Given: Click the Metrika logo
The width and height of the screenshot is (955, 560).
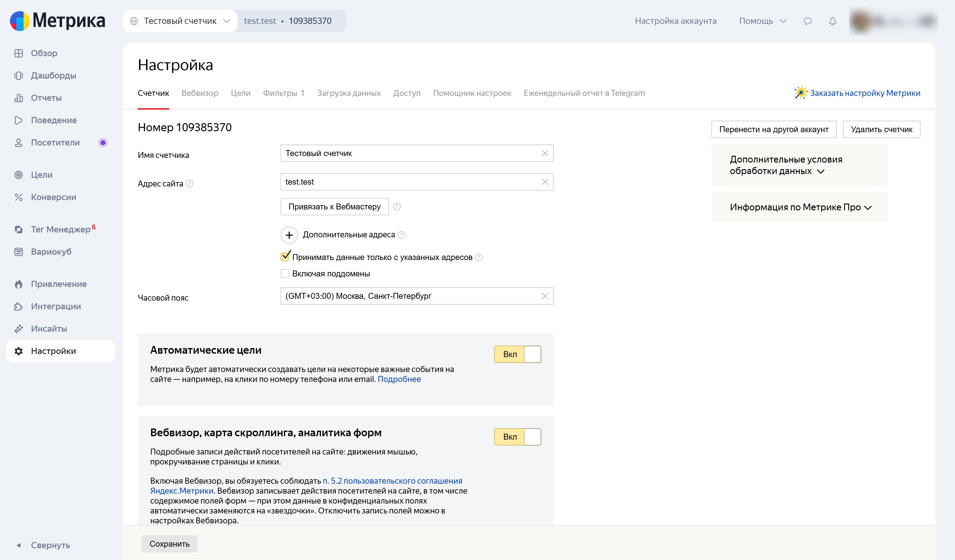Looking at the screenshot, I should click(58, 20).
